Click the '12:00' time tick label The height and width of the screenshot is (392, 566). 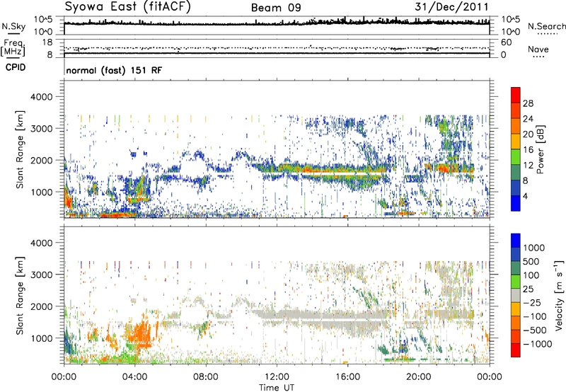coord(277,377)
